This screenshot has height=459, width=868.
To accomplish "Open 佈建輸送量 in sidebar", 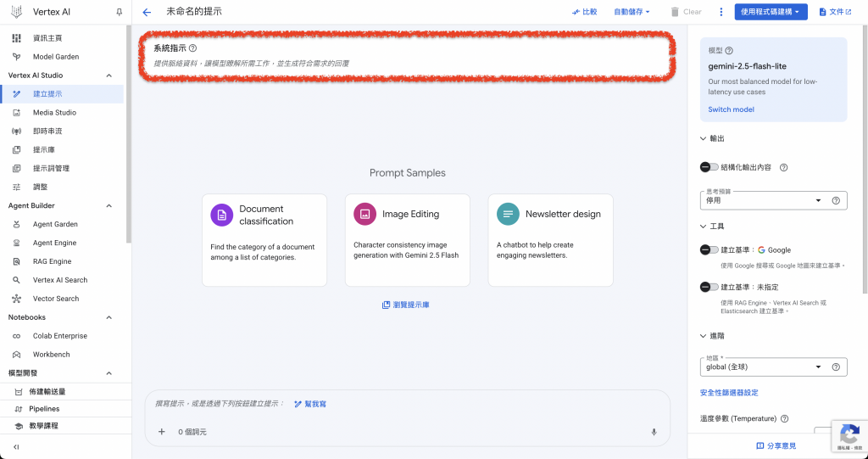I will coord(66,392).
